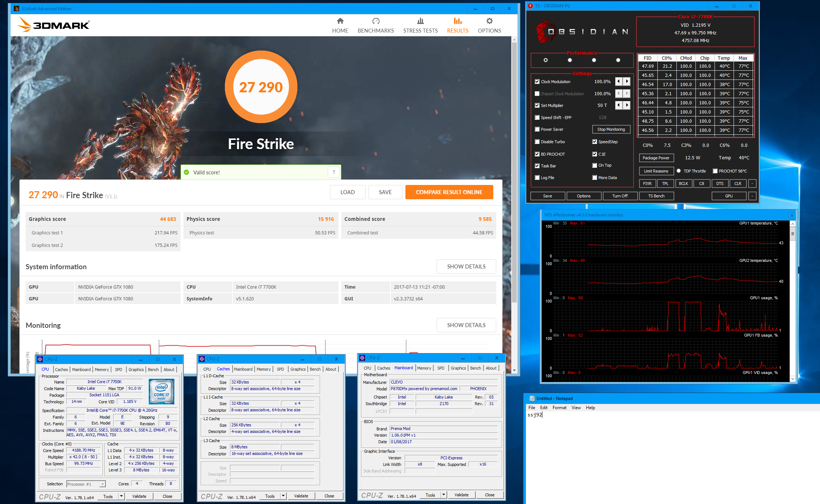The image size is (820, 504).
Task: Toggle SpeedStep checkbox
Action: [594, 142]
